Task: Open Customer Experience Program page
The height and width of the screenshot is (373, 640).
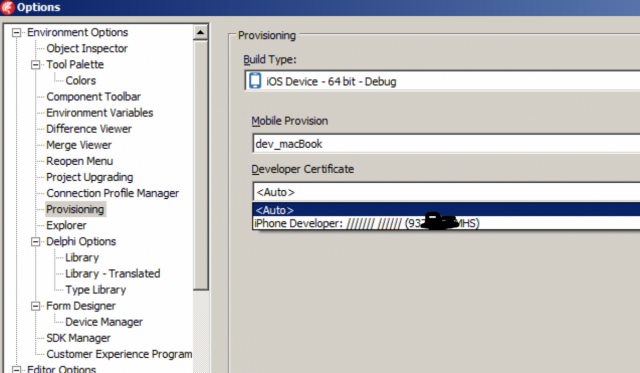Action: coord(119,354)
